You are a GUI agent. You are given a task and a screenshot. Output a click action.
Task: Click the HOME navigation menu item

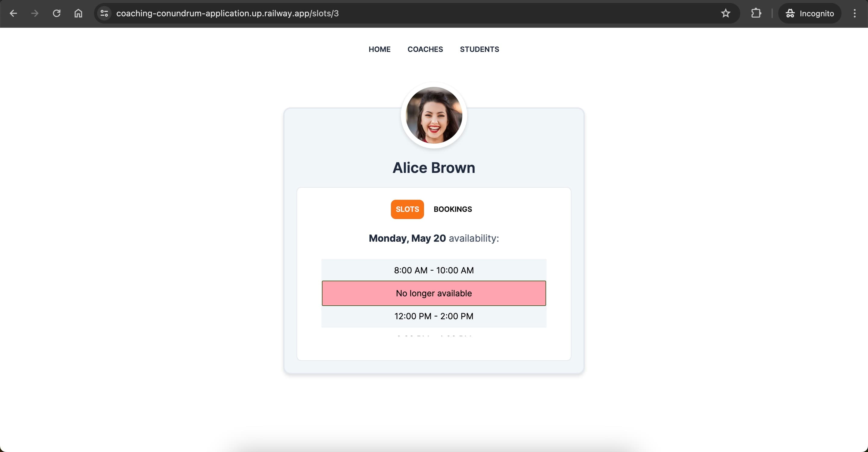pos(379,49)
